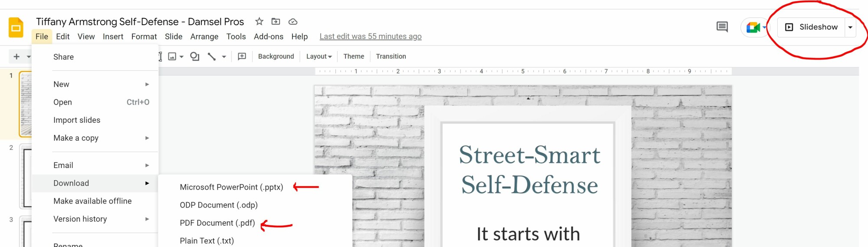Image resolution: width=868 pixels, height=247 pixels.
Task: Open the Layout dropdown
Action: coord(319,56)
